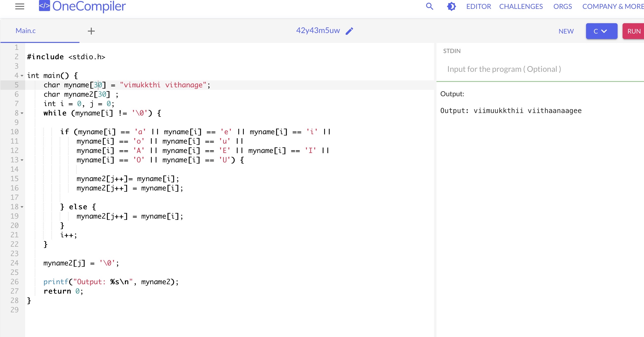The image size is (644, 337).
Task: Create a new snippet with NEW
Action: point(566,31)
